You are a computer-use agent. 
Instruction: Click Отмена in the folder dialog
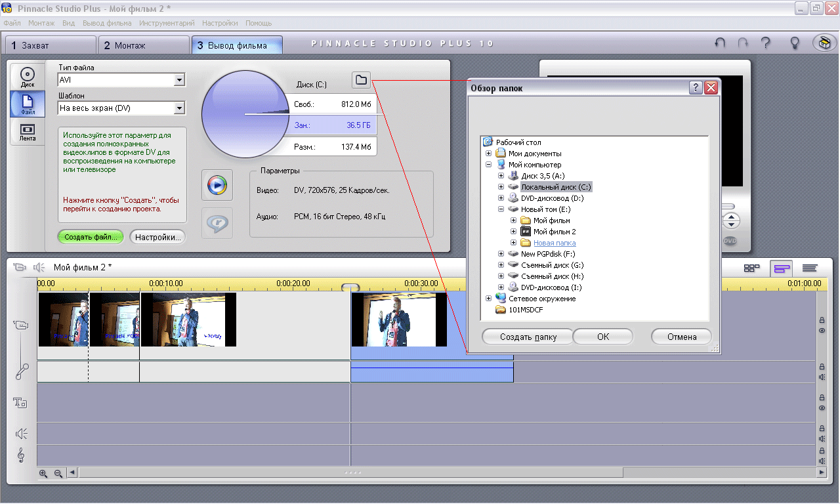coord(682,337)
